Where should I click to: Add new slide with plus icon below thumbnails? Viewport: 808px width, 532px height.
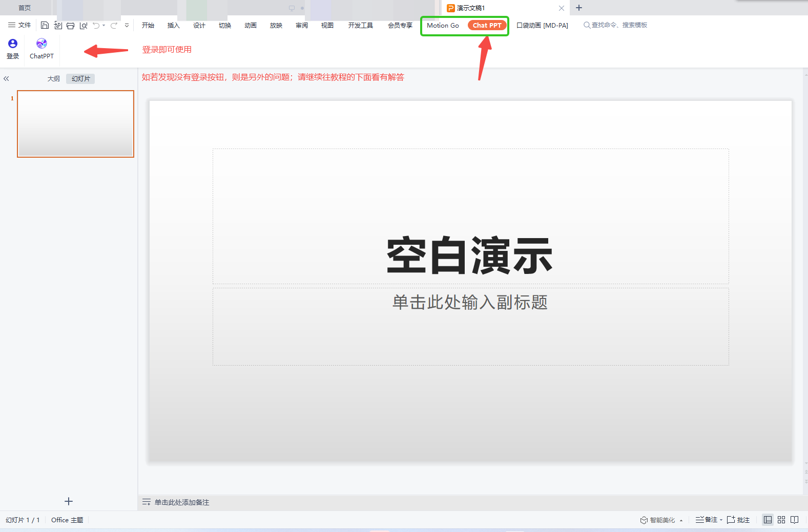click(69, 501)
